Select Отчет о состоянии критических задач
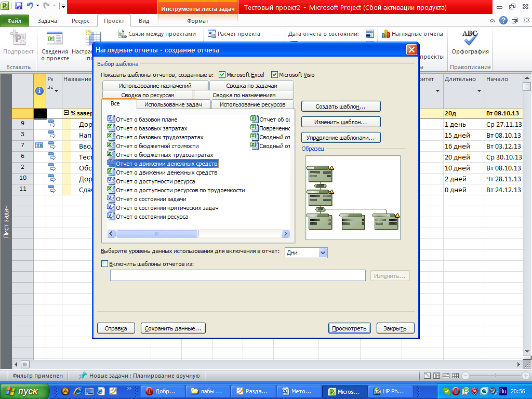Screen dimensions: 532x399 click(163, 208)
